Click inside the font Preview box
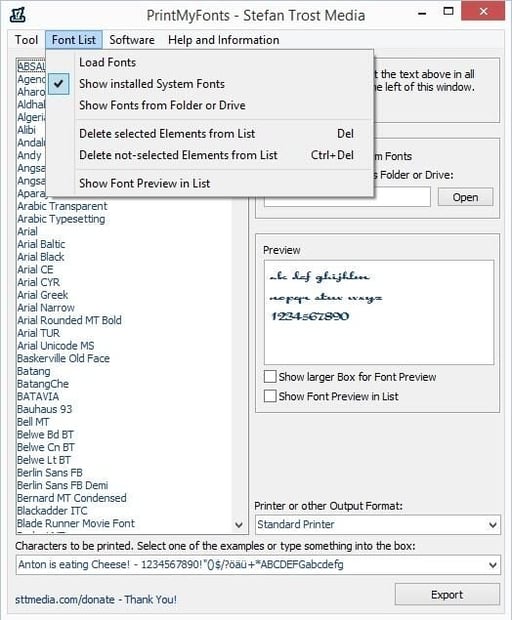The image size is (512, 620). coord(379,312)
